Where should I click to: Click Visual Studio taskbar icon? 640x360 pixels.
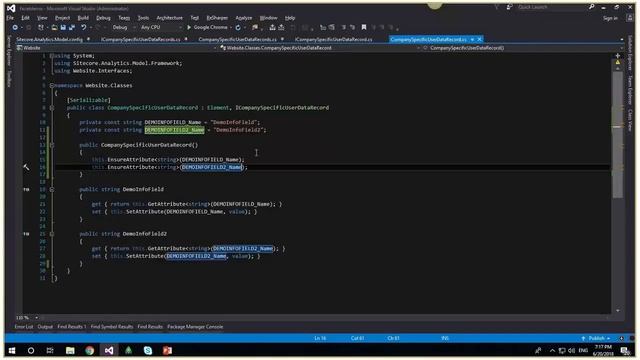coord(109,350)
